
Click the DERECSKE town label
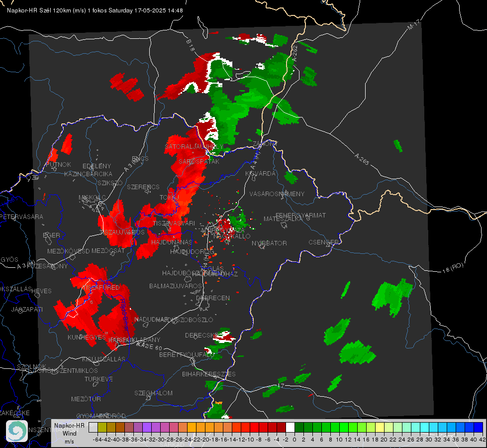(x=201, y=336)
